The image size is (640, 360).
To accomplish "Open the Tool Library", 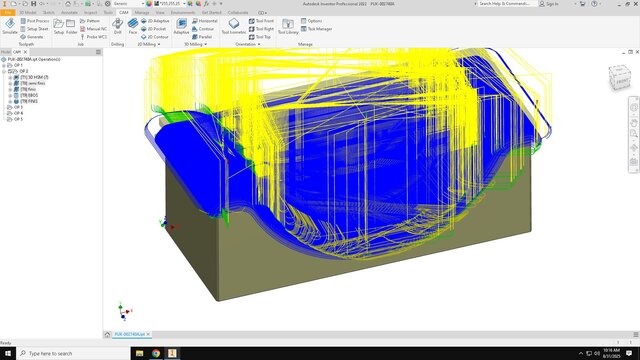I will pos(288,27).
